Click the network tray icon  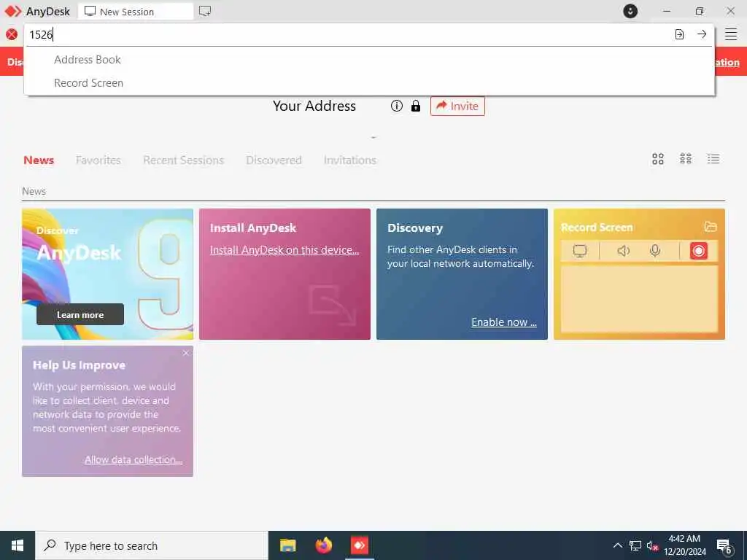[635, 545]
